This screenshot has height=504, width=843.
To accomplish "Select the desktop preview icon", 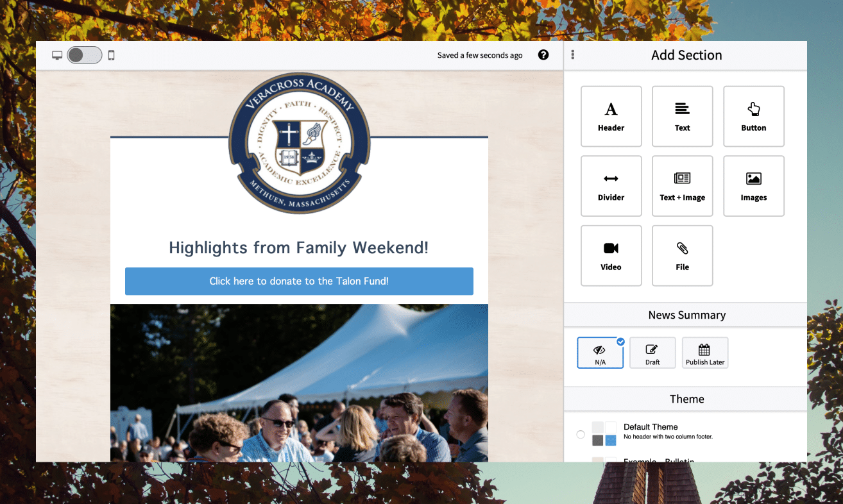I will [x=57, y=55].
